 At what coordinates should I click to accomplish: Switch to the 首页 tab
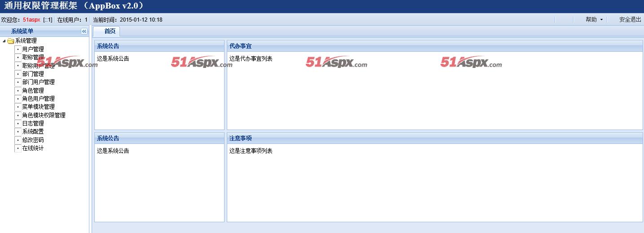107,31
